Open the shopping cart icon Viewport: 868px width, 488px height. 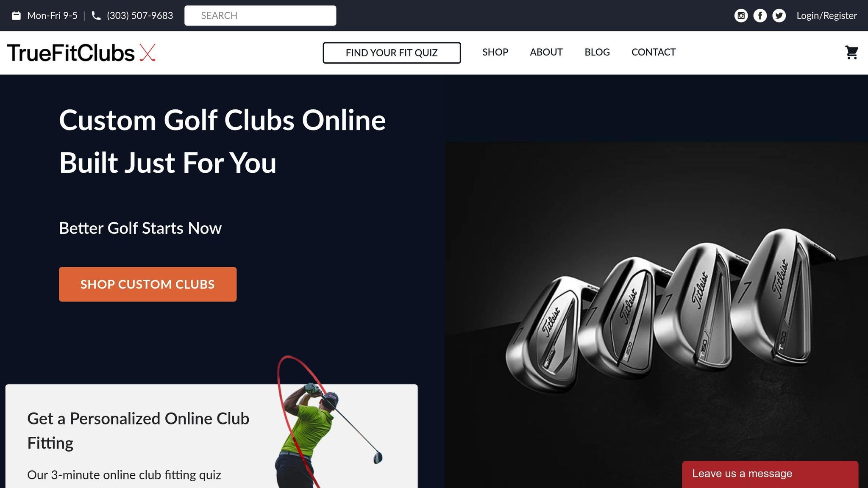[x=851, y=53]
